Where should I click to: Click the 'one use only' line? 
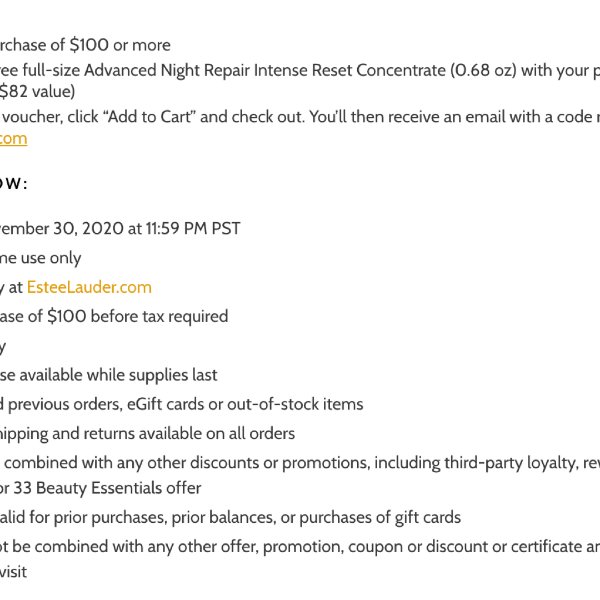tap(41, 258)
